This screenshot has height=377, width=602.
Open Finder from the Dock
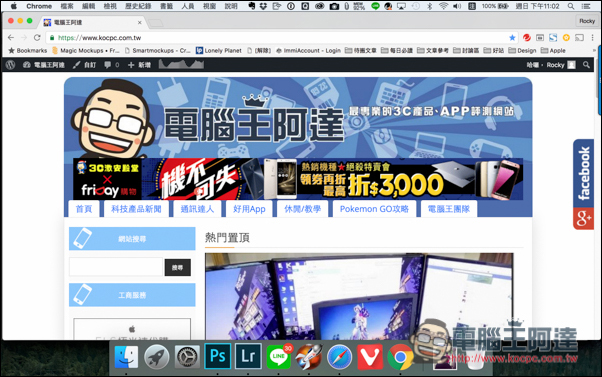pyautogui.click(x=126, y=357)
